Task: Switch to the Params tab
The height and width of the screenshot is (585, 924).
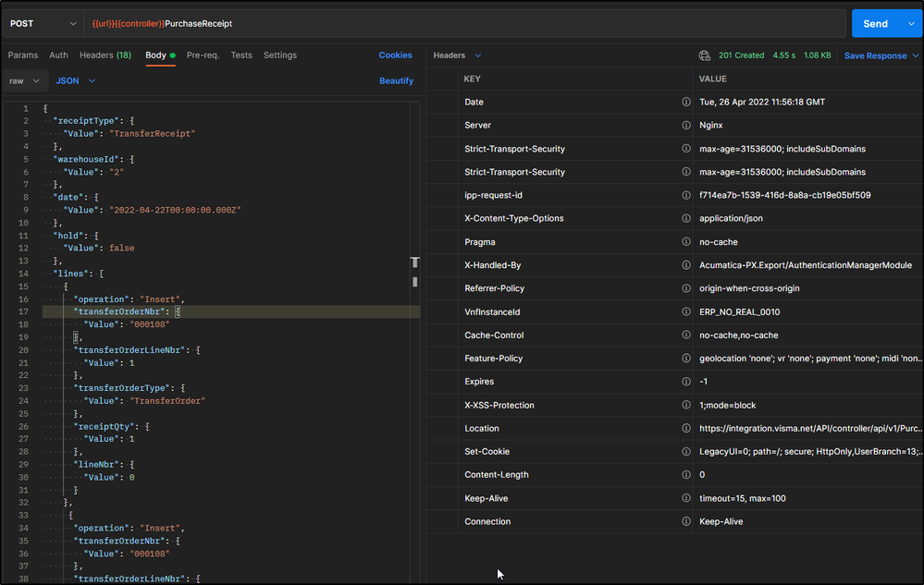Action: (22, 55)
